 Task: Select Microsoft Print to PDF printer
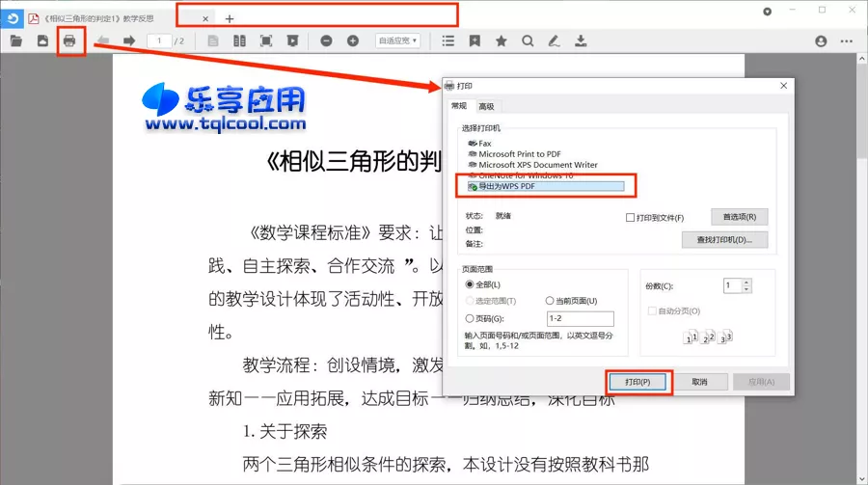point(514,154)
